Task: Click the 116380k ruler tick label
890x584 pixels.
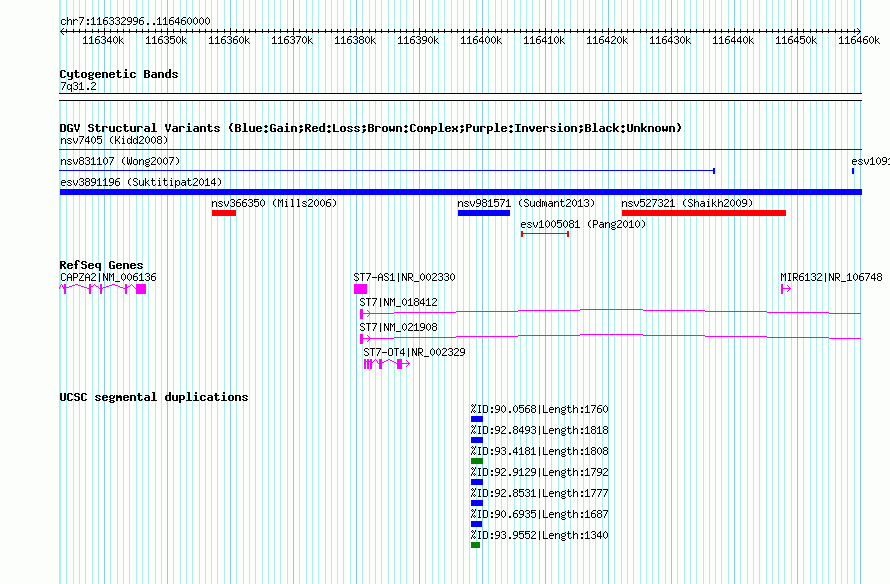Action: pyautogui.click(x=355, y=41)
